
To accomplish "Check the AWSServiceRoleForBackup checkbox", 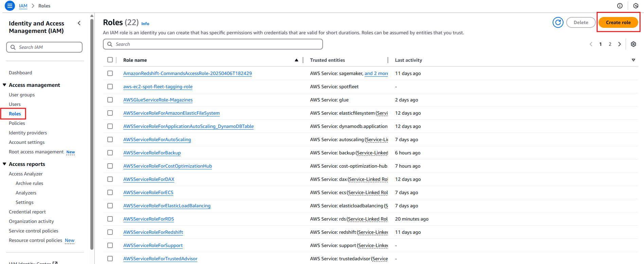I will [110, 153].
